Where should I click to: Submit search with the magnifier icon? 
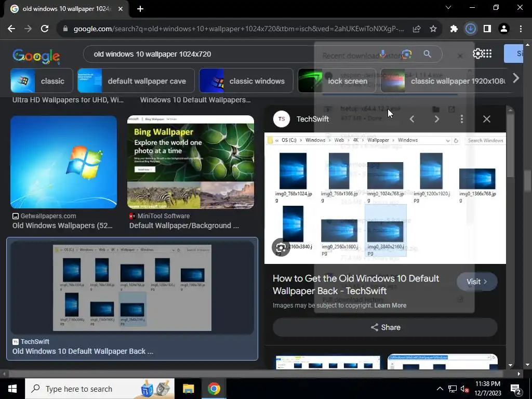tap(428, 54)
